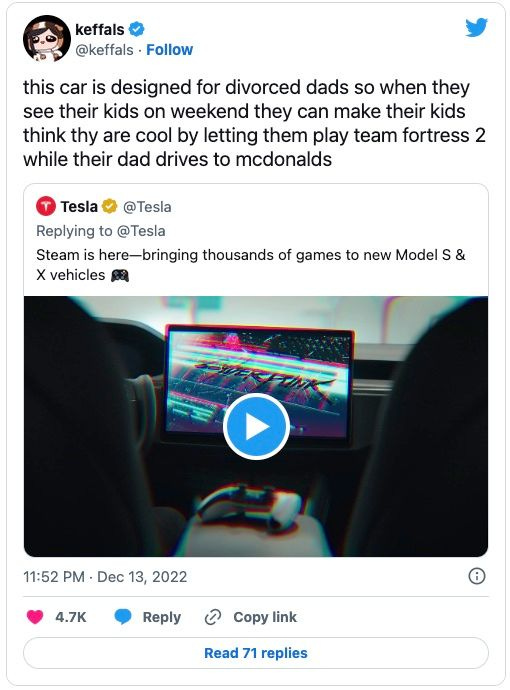Like the tweet with heart icon
Image resolution: width=510 pixels, height=690 pixels.
click(35, 617)
